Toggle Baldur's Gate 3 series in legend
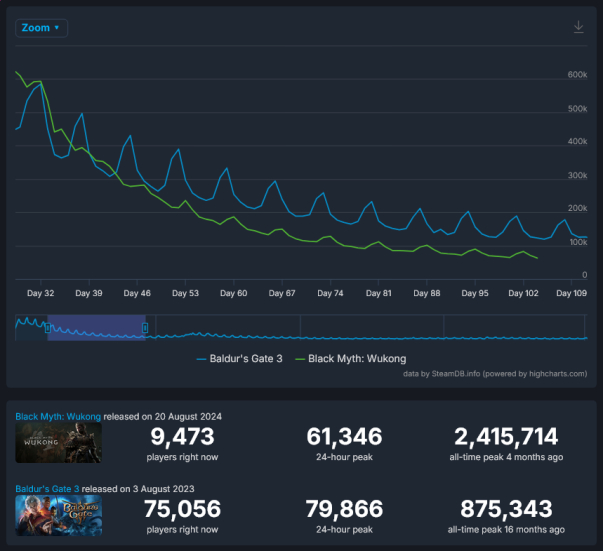Viewport: 603px width, 551px height. click(240, 359)
